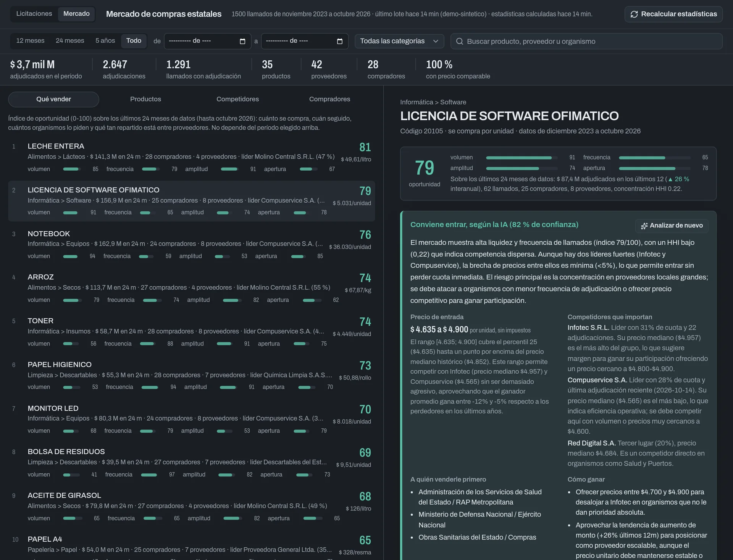Click Red Digital S.A. competitor name
The image size is (733, 560).
click(x=591, y=443)
